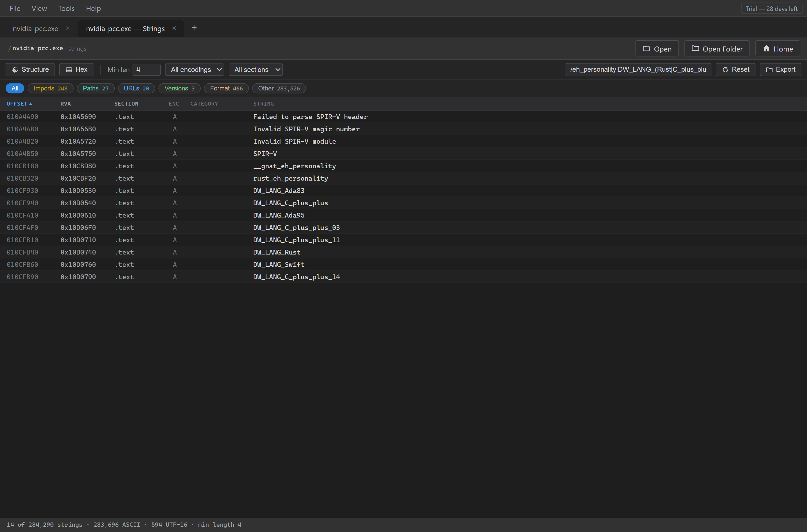Switch to Structure view
Viewport: 807px width, 532px height.
[x=30, y=69]
